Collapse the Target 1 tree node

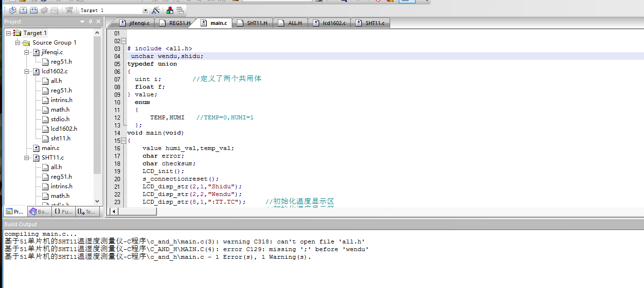(9, 33)
